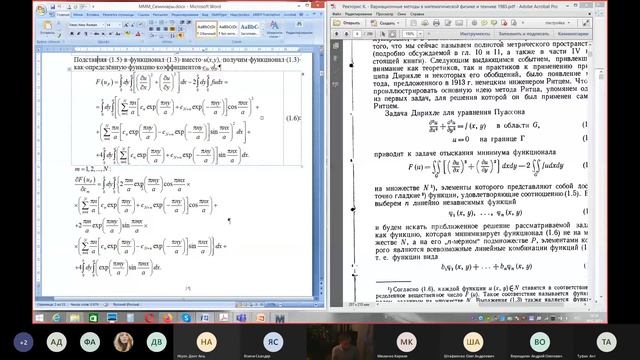Toggle Bold formatting in Word
The width and height of the screenshot is (640, 360).
[72, 34]
